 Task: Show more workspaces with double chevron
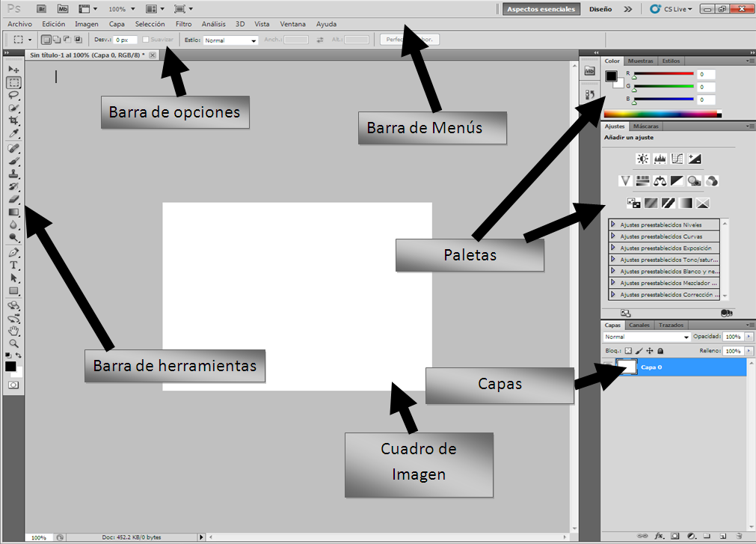tap(627, 9)
